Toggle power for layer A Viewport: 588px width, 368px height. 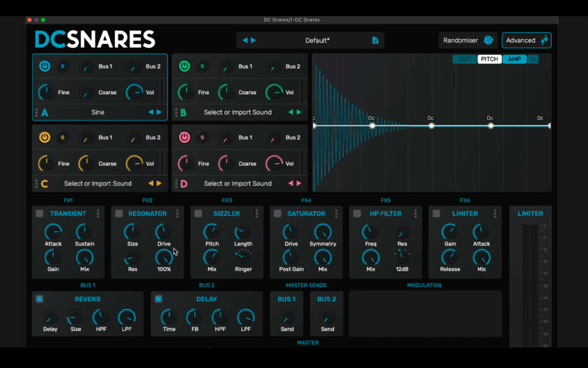[45, 67]
